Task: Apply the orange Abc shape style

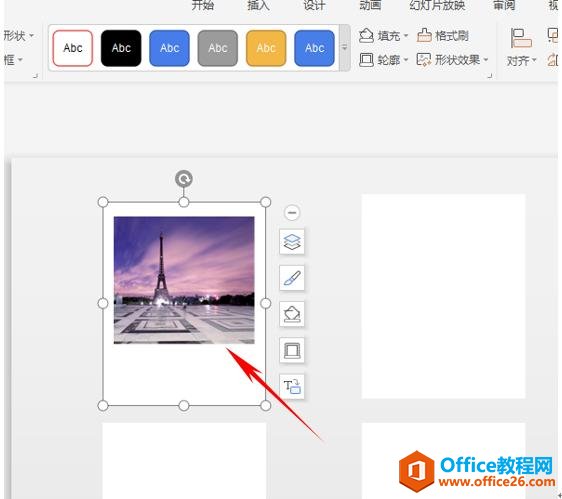Action: point(266,48)
